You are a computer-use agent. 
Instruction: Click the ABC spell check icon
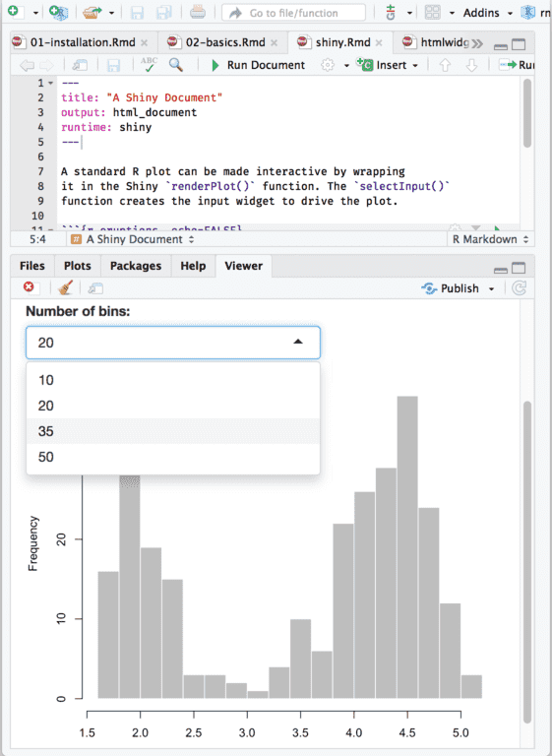tap(149, 65)
